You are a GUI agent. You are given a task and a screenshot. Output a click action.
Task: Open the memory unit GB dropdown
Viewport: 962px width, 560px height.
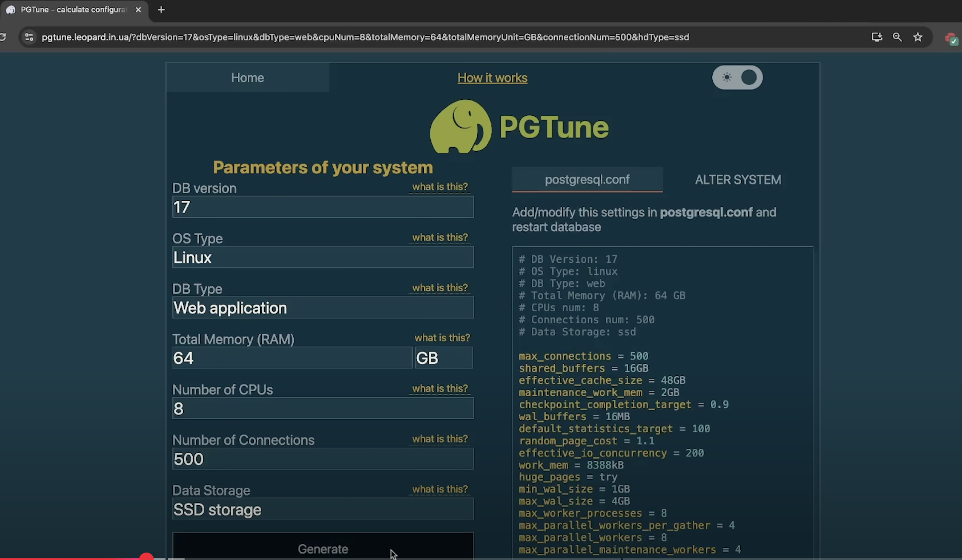tap(444, 358)
